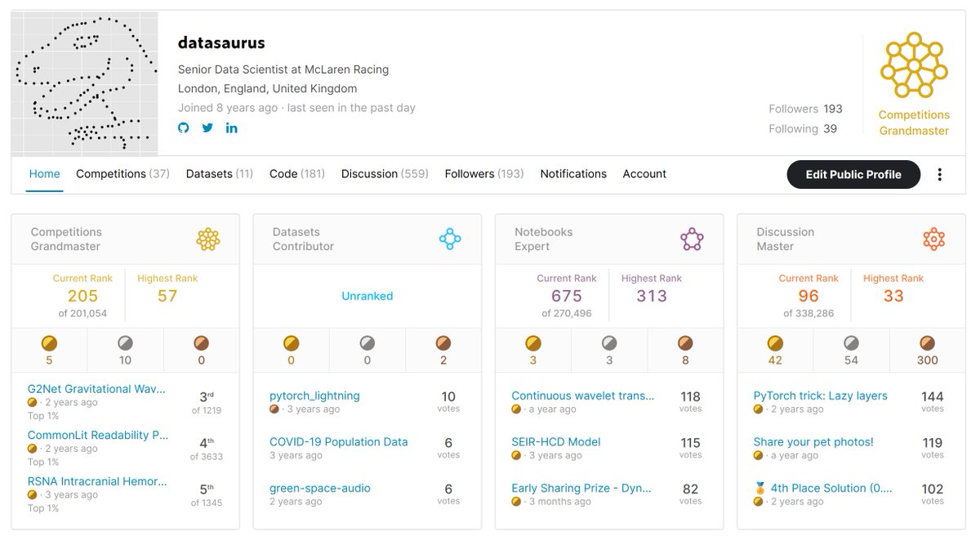The width and height of the screenshot is (980, 541).
Task: Click the silver medal icon in Discussion card
Action: point(851,342)
